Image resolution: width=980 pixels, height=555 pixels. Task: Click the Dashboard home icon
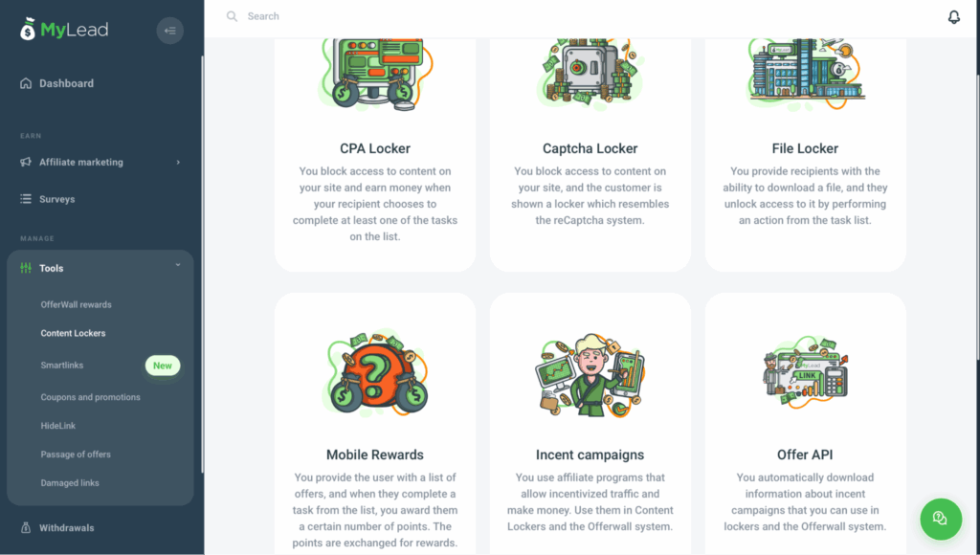click(26, 83)
